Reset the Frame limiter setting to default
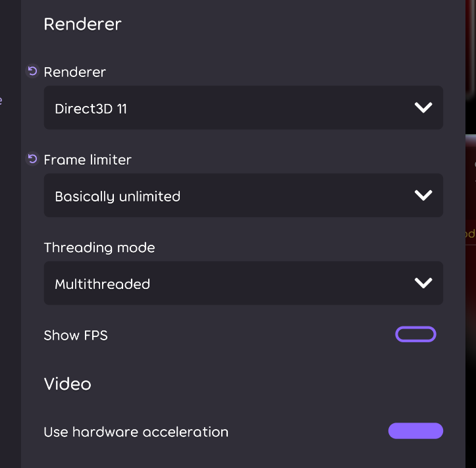Screen dimensions: 476x468 [32, 159]
